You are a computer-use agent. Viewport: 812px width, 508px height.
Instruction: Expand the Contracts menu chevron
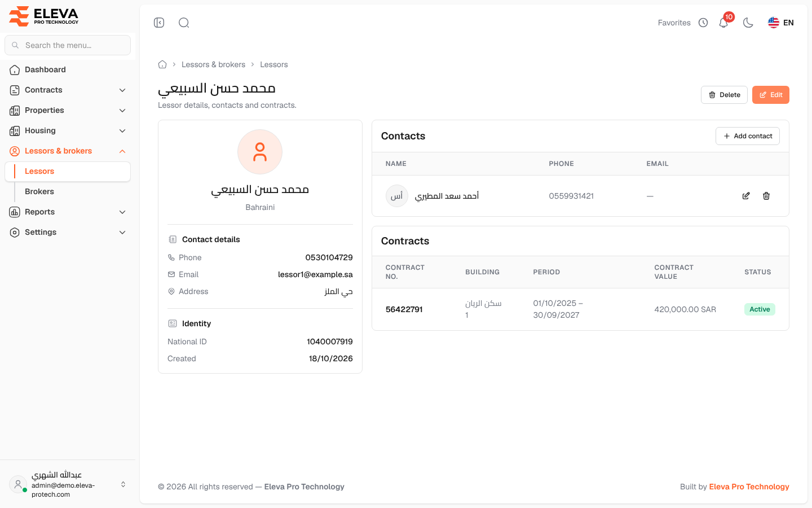point(122,90)
